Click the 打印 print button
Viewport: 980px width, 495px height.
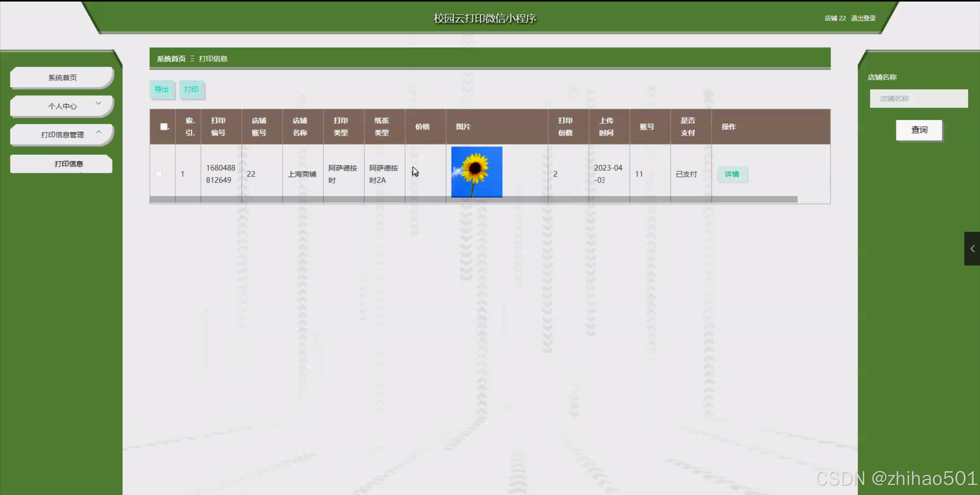tap(191, 90)
